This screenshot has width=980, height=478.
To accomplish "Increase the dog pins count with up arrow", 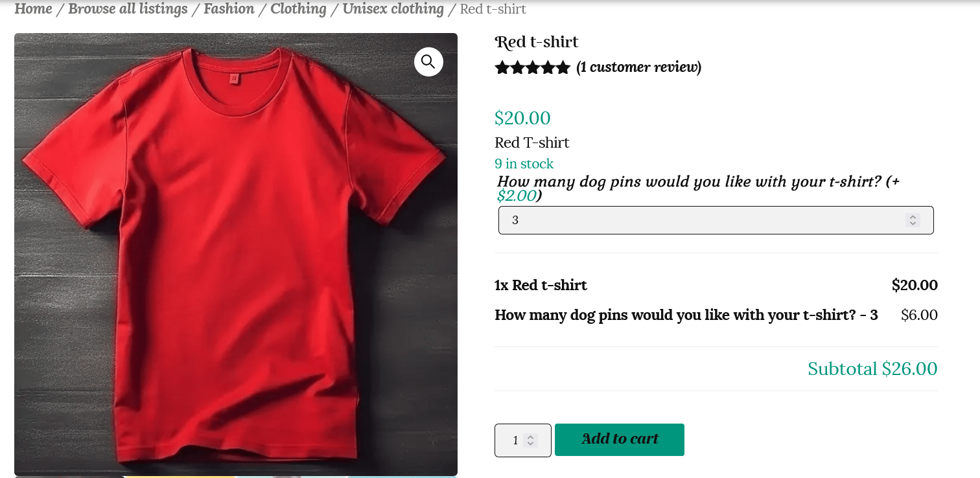I will 913,217.
